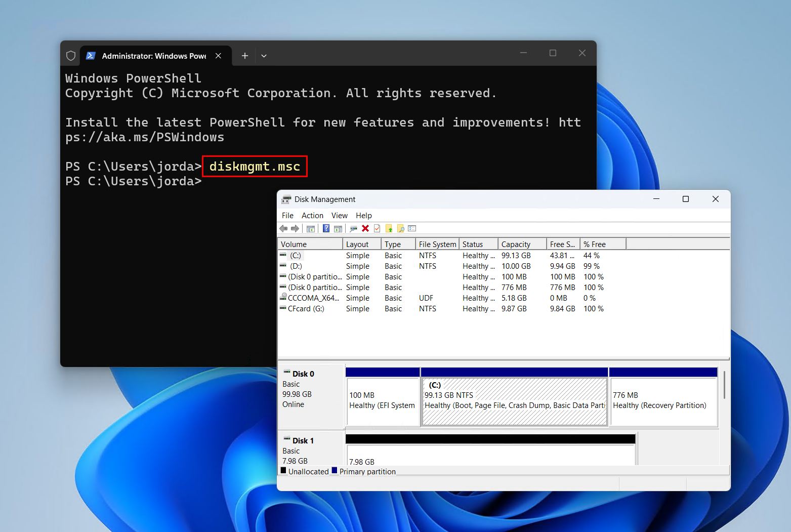Image resolution: width=791 pixels, height=532 pixels.
Task: Click the drive icon of volume (C:) row
Action: tap(283, 255)
